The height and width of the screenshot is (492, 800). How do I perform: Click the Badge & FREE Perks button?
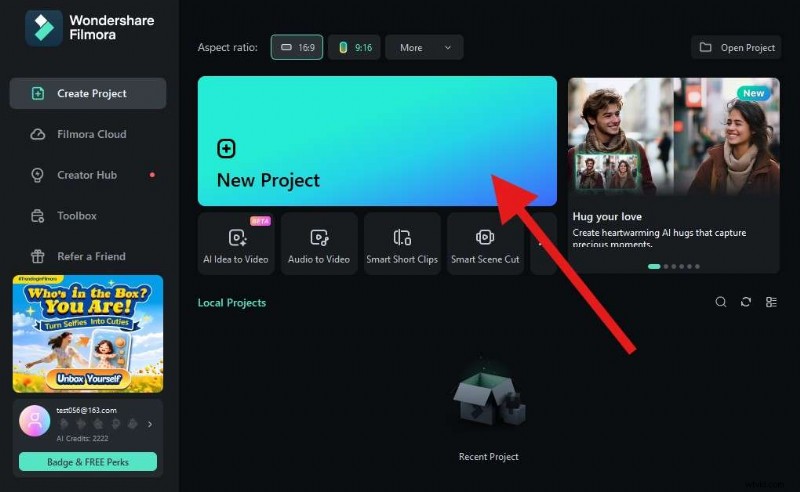point(88,461)
